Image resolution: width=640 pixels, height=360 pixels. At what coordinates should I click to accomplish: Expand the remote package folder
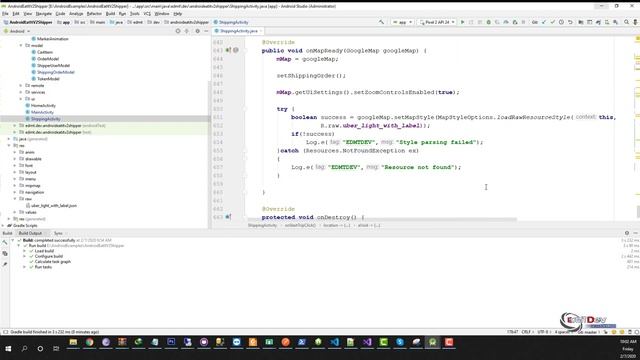[x=21, y=85]
